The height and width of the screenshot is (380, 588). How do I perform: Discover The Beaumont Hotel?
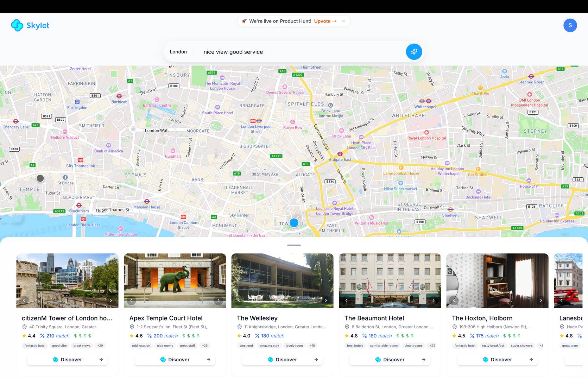click(x=390, y=360)
